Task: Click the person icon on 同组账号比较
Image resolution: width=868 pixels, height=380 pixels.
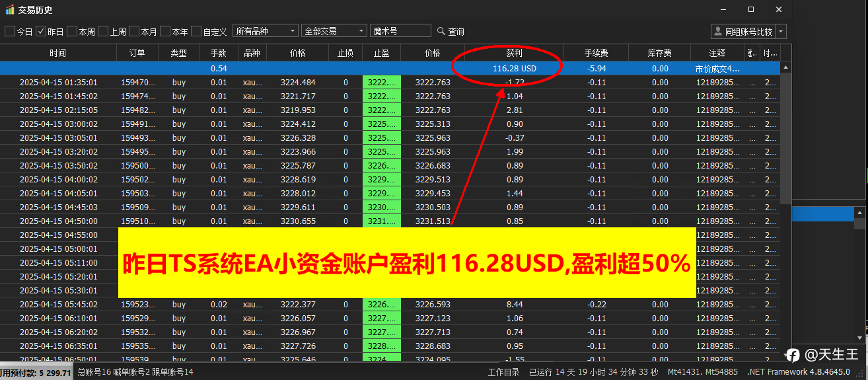Action: point(718,31)
